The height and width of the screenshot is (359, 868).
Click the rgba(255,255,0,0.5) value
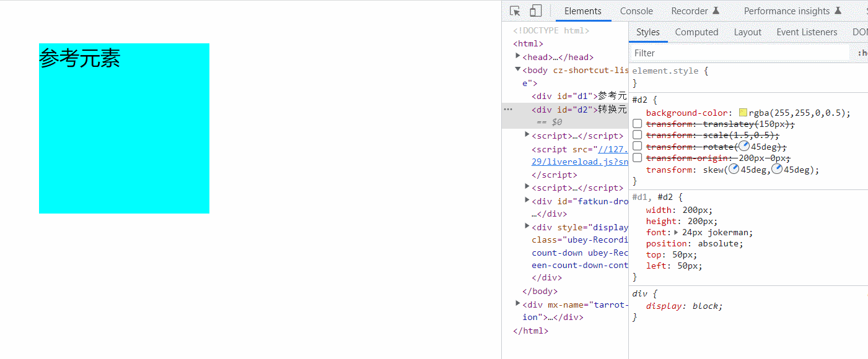tap(798, 113)
